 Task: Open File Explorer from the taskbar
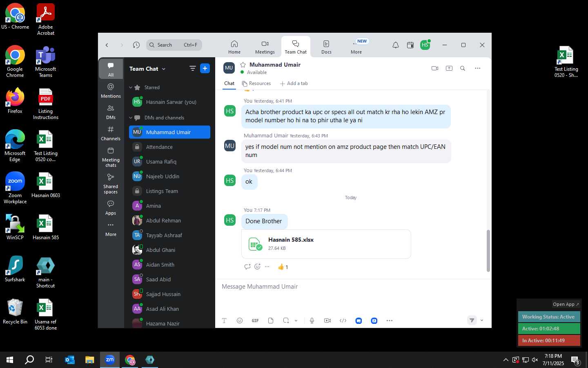click(x=90, y=360)
